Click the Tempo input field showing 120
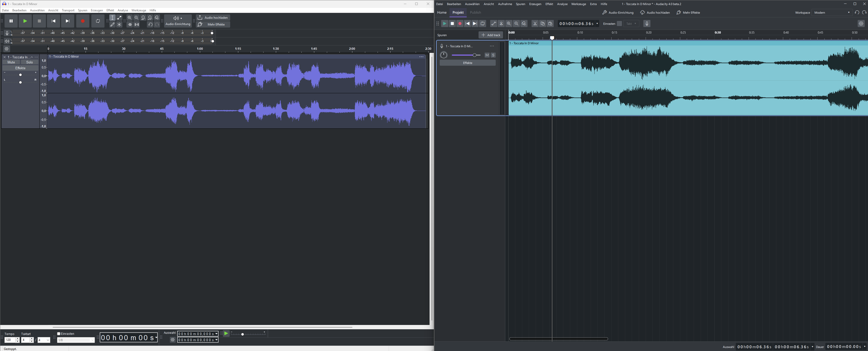This screenshot has width=868, height=351. tap(10, 340)
